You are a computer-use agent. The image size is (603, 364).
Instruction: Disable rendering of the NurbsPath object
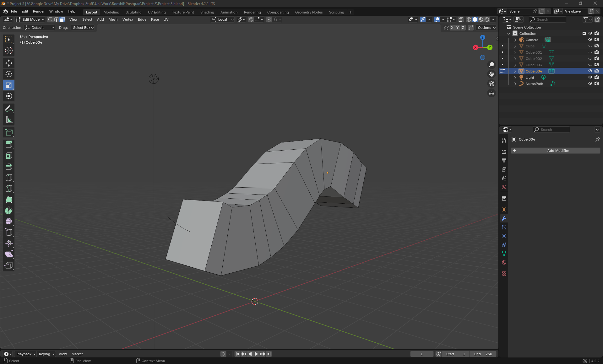pyautogui.click(x=596, y=83)
